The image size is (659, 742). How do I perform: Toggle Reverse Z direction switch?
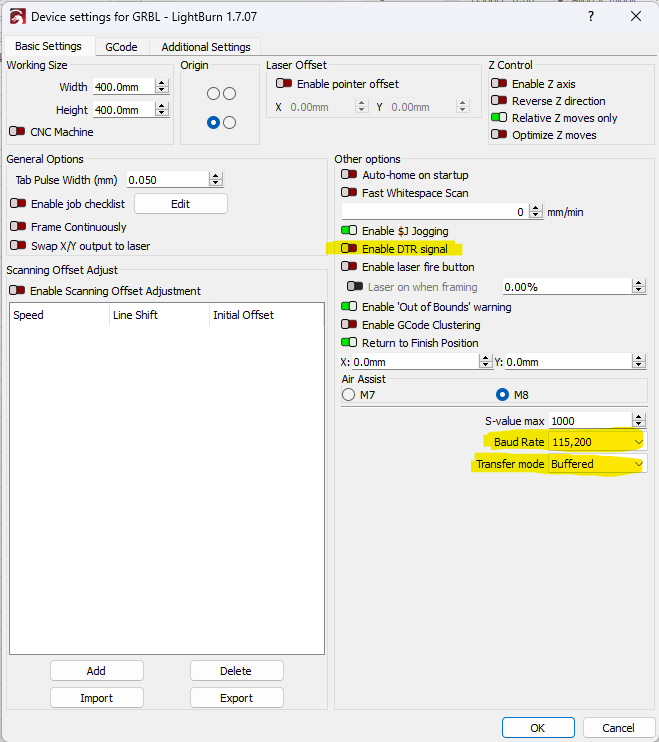click(x=499, y=100)
